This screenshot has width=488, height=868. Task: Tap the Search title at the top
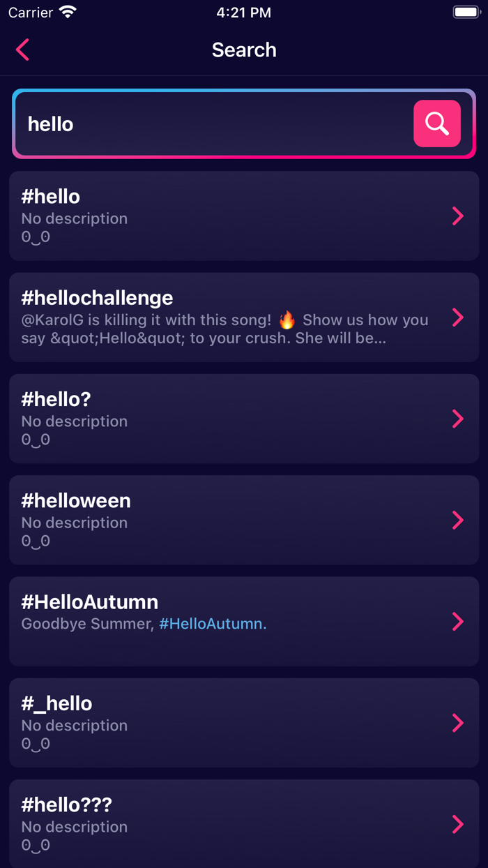pos(244,50)
